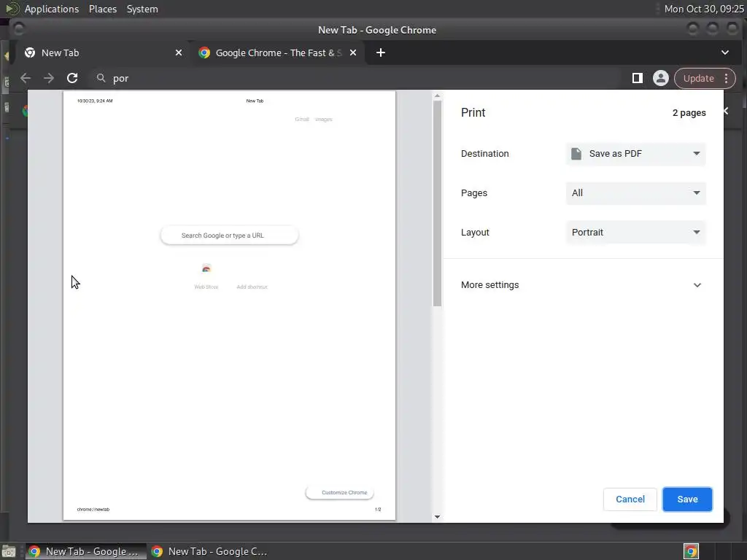747x560 pixels.
Task: Click the back navigation arrow
Action: coord(26,78)
